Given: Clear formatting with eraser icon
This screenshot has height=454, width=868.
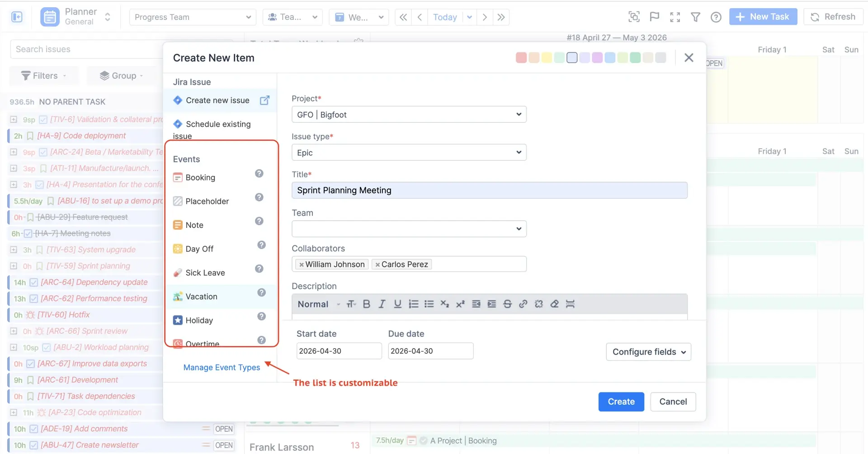Looking at the screenshot, I should (x=554, y=304).
